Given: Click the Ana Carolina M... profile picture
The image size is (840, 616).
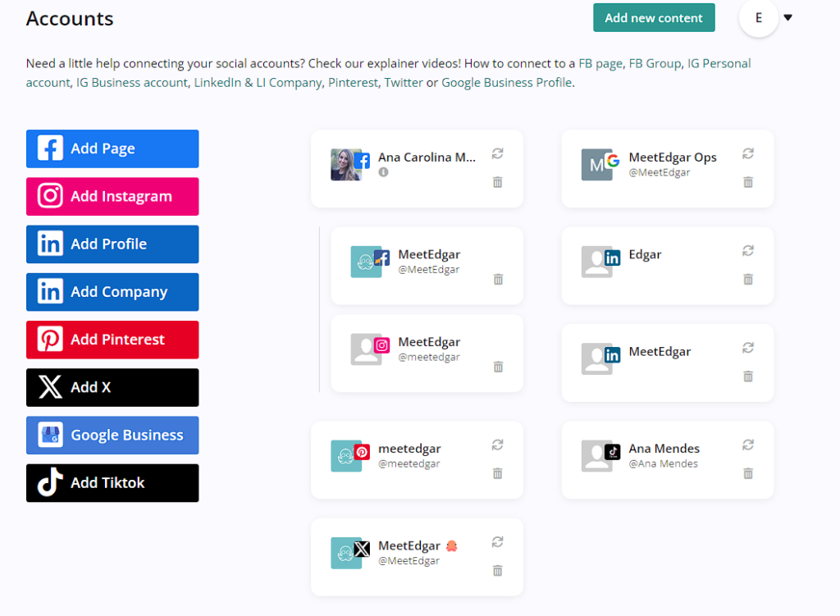Looking at the screenshot, I should 346,164.
